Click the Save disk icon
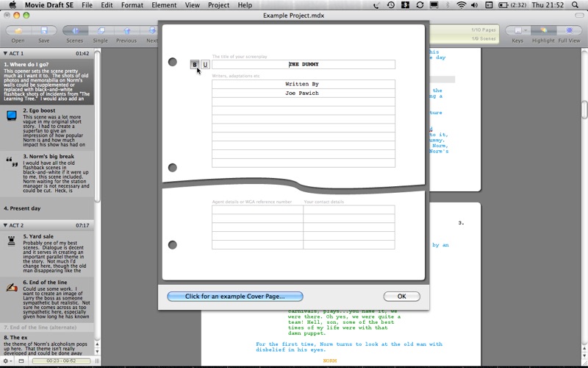588x368 pixels. [x=44, y=31]
